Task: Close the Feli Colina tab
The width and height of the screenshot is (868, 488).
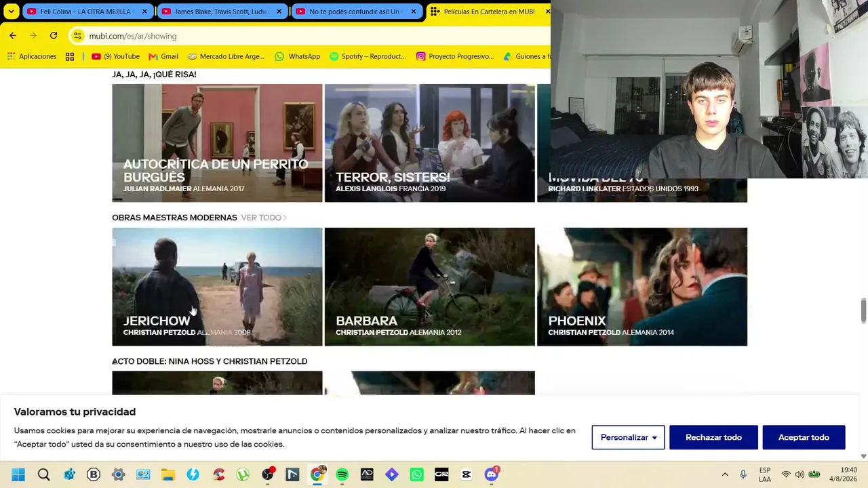Action: tap(144, 12)
